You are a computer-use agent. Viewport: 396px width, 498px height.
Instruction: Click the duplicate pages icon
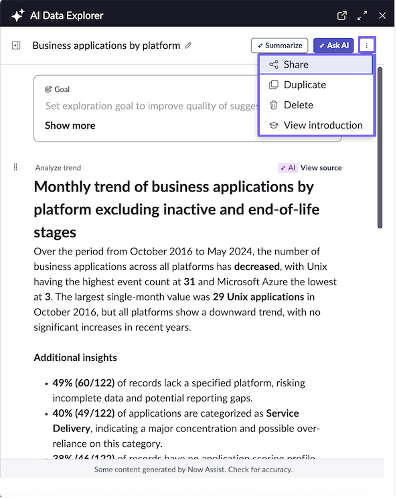click(274, 85)
